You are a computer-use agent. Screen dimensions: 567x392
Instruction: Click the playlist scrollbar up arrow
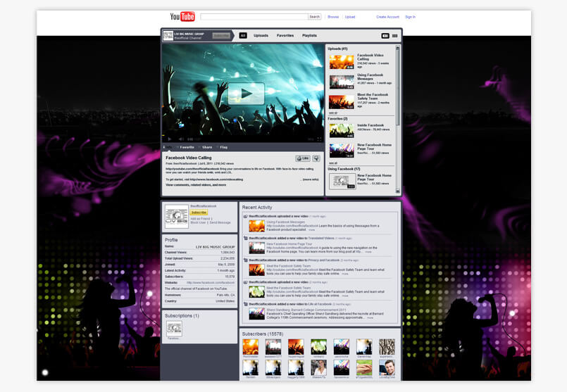pos(398,48)
